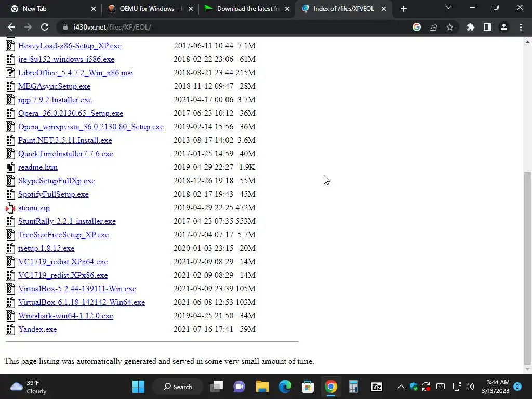Download VC1719_redist.XPx64.exe
The height and width of the screenshot is (399, 532).
pyautogui.click(x=63, y=262)
